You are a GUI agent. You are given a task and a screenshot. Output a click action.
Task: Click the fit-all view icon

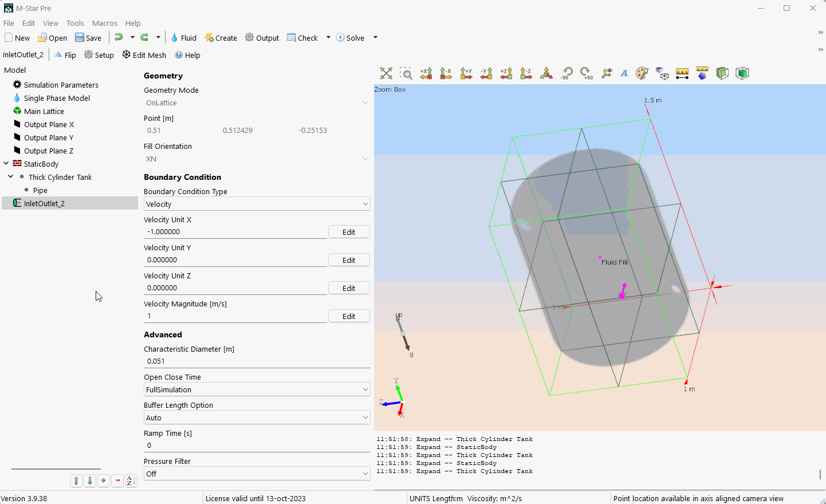[x=386, y=73]
